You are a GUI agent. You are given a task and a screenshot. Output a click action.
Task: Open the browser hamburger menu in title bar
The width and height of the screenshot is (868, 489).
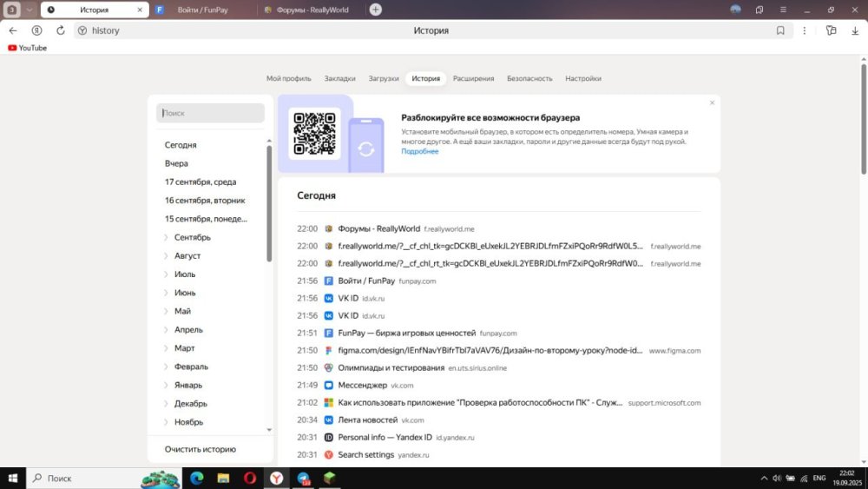(783, 10)
